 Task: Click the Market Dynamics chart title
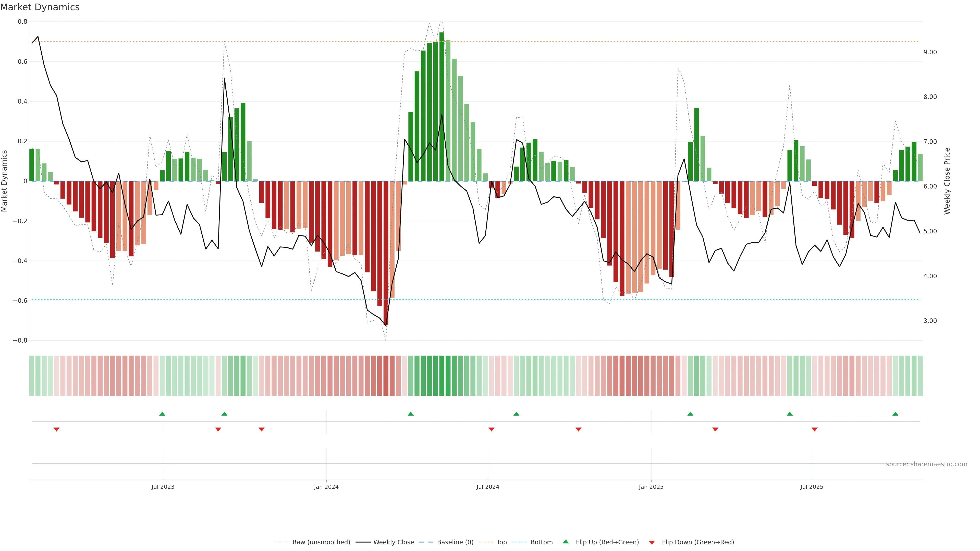(x=40, y=7)
